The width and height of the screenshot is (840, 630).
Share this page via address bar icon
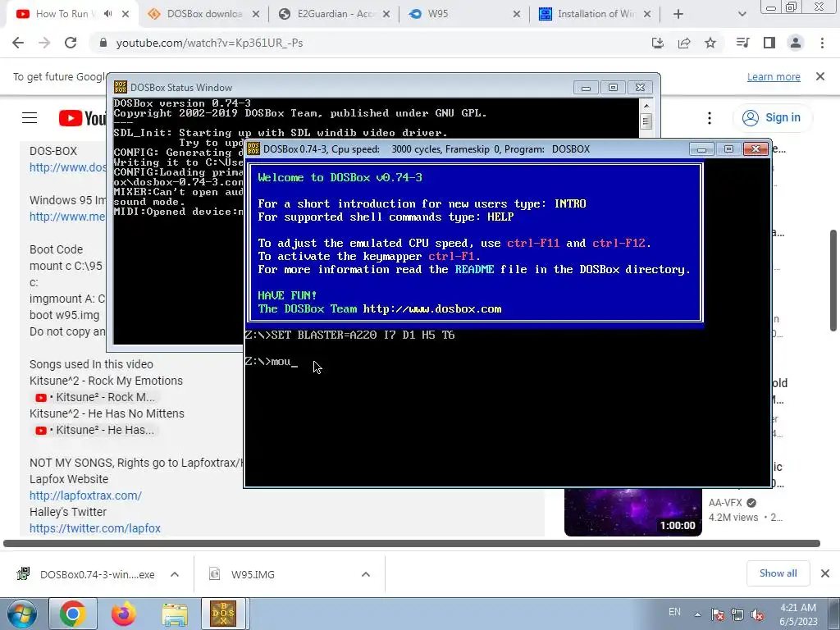[684, 43]
